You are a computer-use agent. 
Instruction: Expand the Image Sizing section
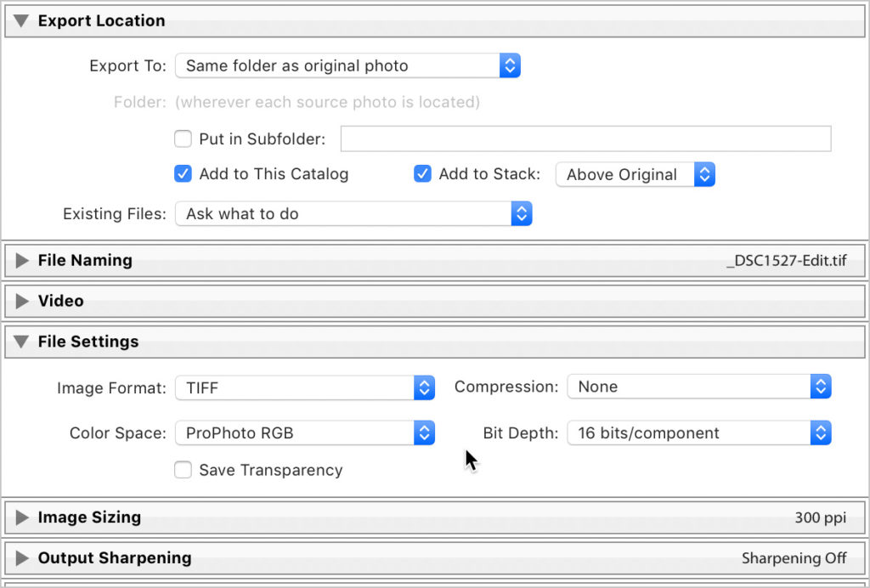(x=22, y=517)
